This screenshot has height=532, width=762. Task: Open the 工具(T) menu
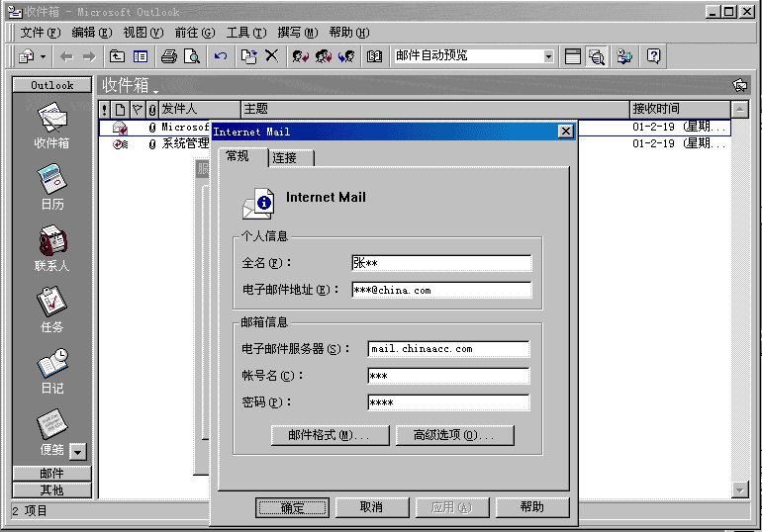[x=245, y=33]
